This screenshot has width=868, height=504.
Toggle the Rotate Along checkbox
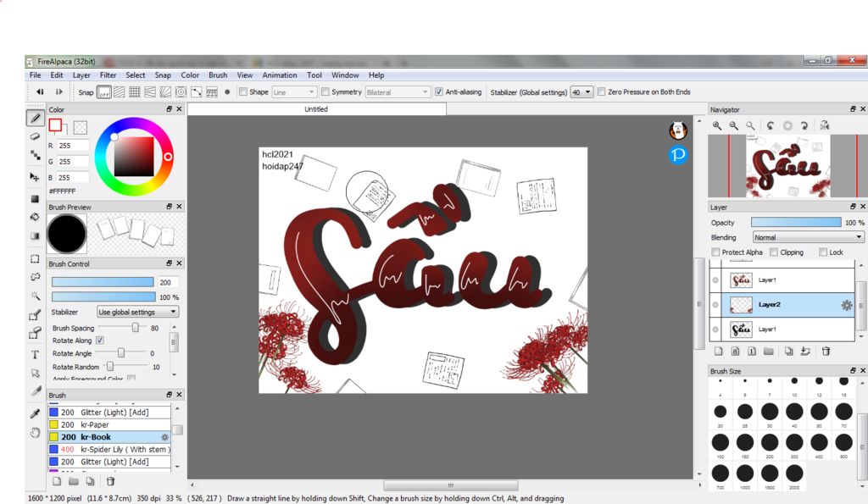pyautogui.click(x=100, y=341)
